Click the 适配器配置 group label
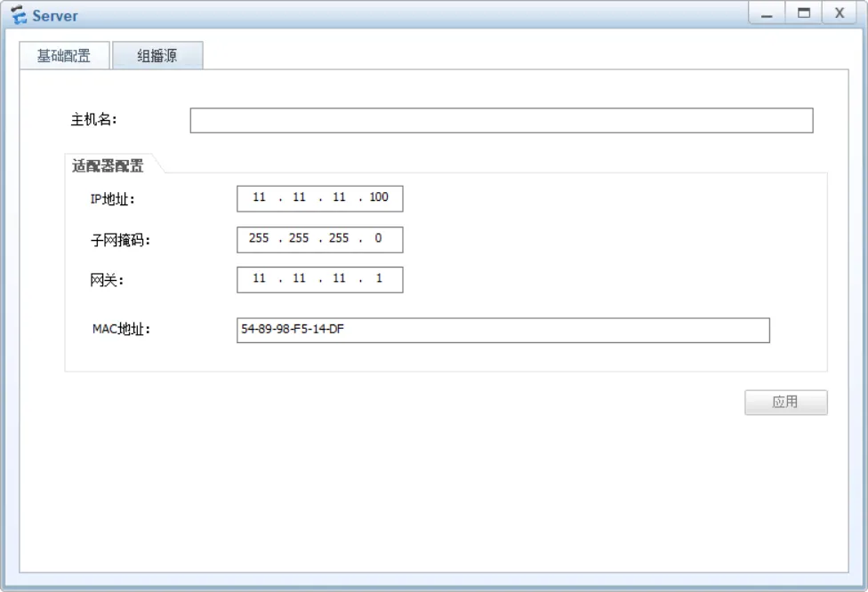The width and height of the screenshot is (868, 592). pos(108,165)
